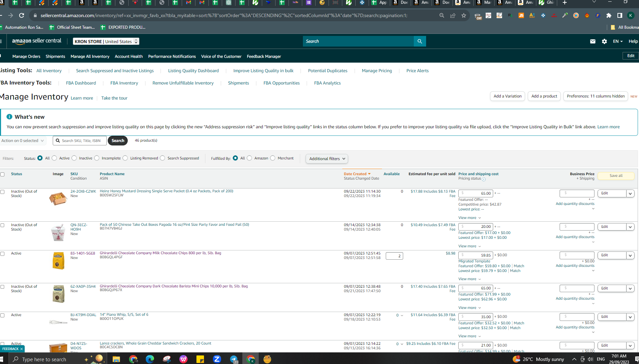Open the Additional filters dropdown
The width and height of the screenshot is (639, 364).
(x=327, y=159)
